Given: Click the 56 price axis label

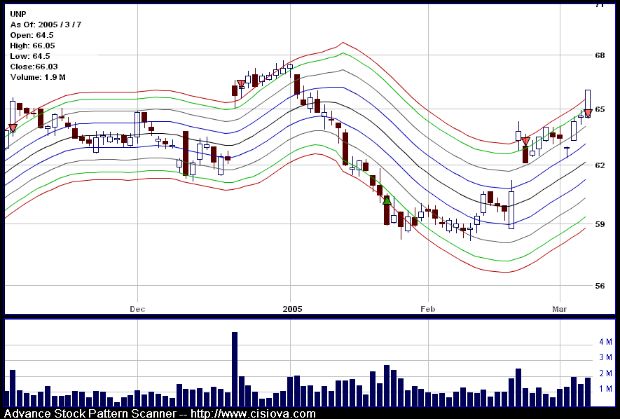Looking at the screenshot, I should pyautogui.click(x=599, y=286).
